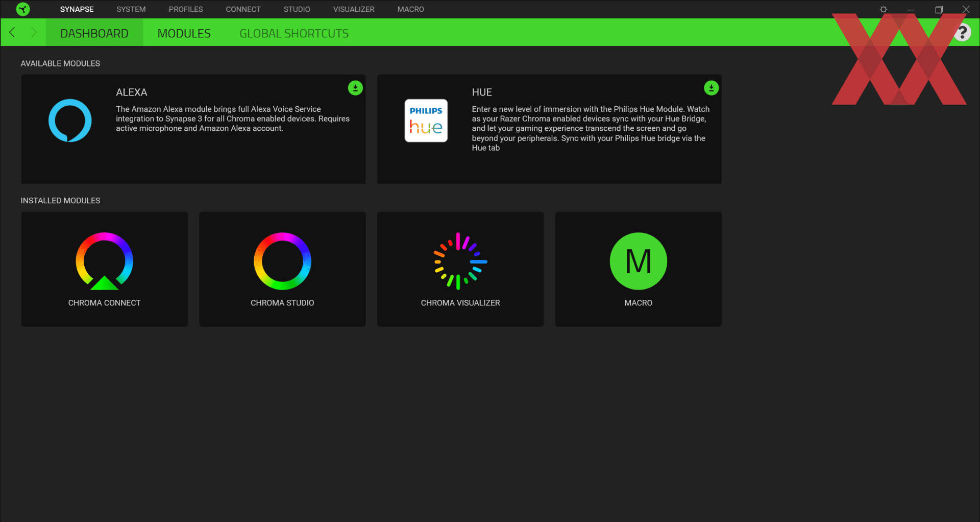Minimize the Synapse window
980x522 pixels.
(911, 9)
